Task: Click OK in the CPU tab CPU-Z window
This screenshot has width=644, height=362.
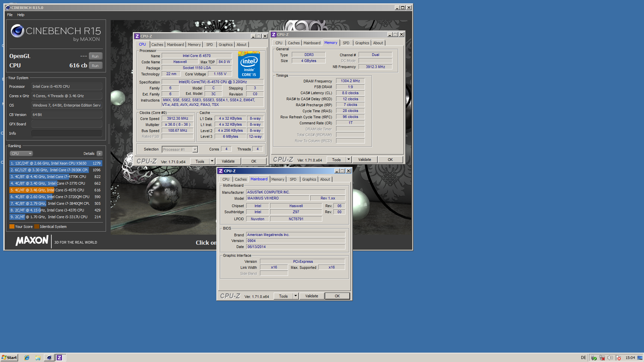Action: click(x=254, y=161)
